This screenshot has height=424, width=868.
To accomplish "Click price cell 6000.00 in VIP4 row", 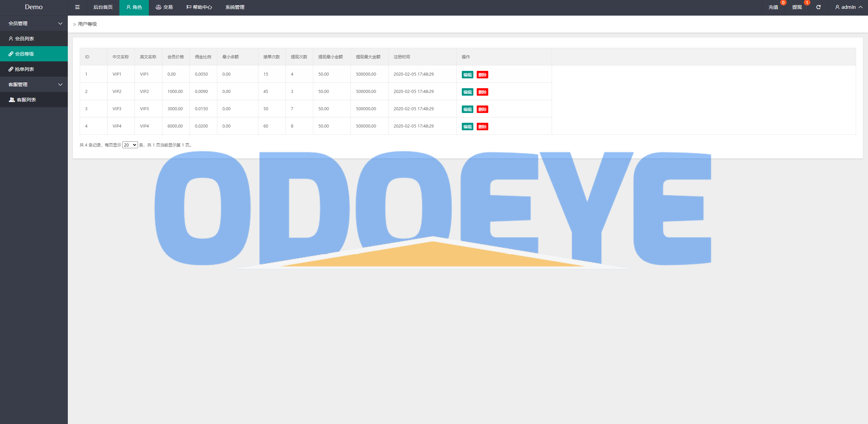I will tap(175, 126).
